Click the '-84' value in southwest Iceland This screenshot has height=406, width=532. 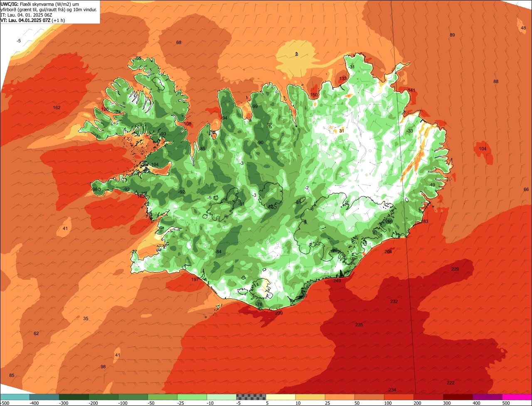click(x=218, y=252)
